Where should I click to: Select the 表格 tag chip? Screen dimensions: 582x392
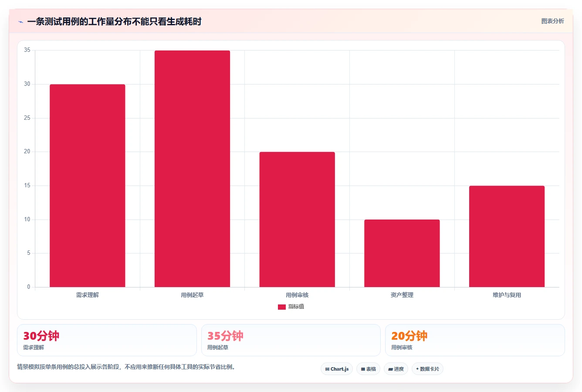(x=368, y=369)
